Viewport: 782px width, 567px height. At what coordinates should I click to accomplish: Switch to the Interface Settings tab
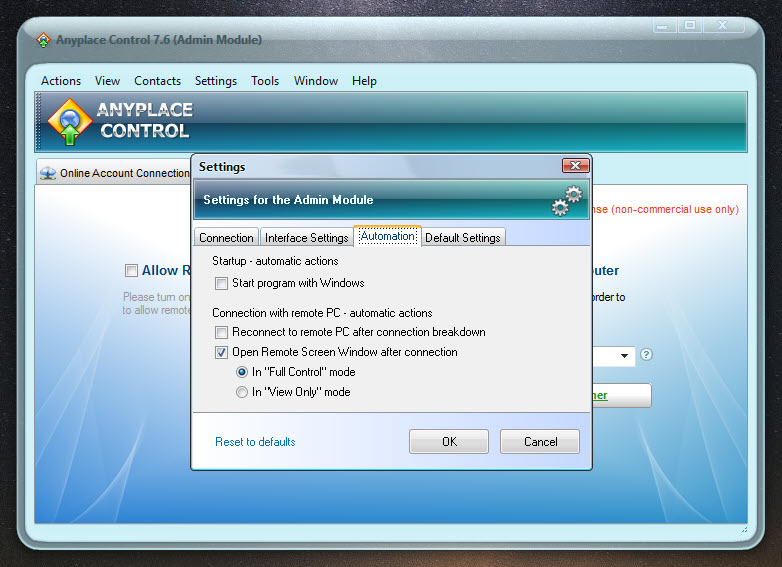[307, 237]
